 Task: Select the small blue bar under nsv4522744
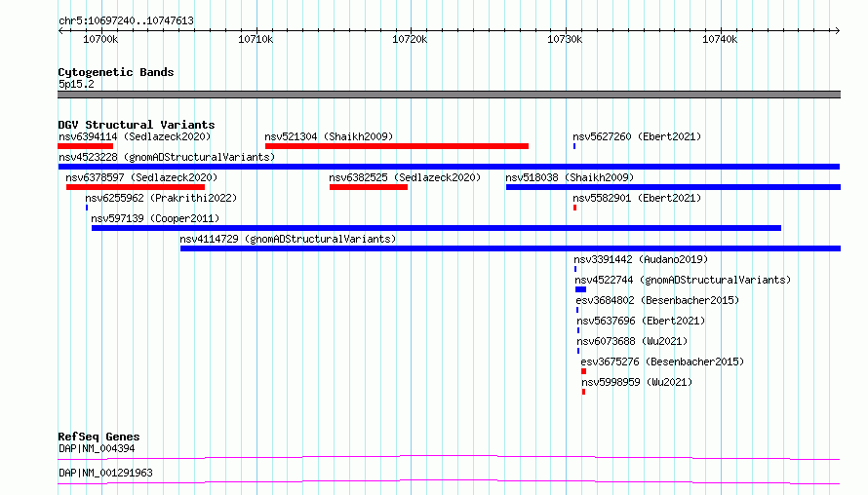point(580,289)
